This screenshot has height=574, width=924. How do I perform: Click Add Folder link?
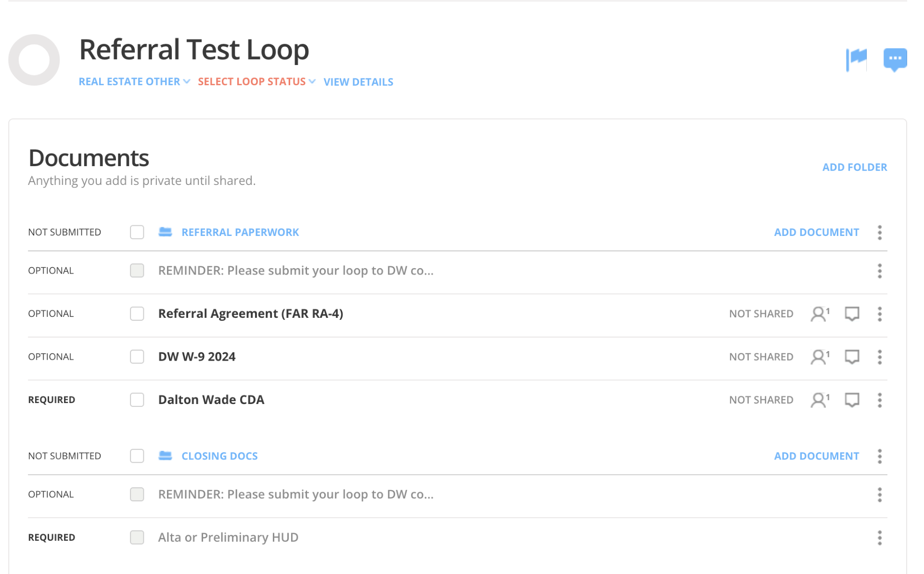(x=854, y=168)
